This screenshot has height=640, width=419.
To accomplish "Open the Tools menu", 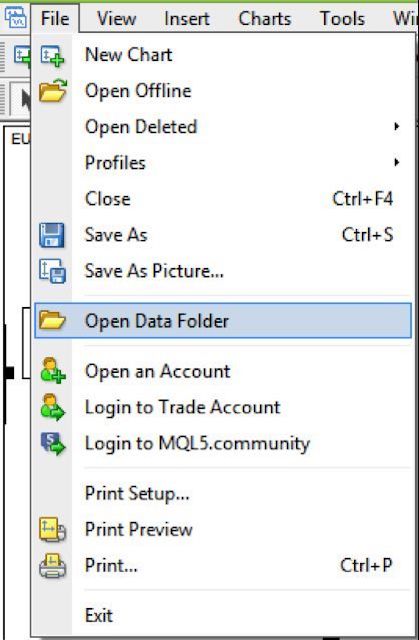I will [x=342, y=19].
